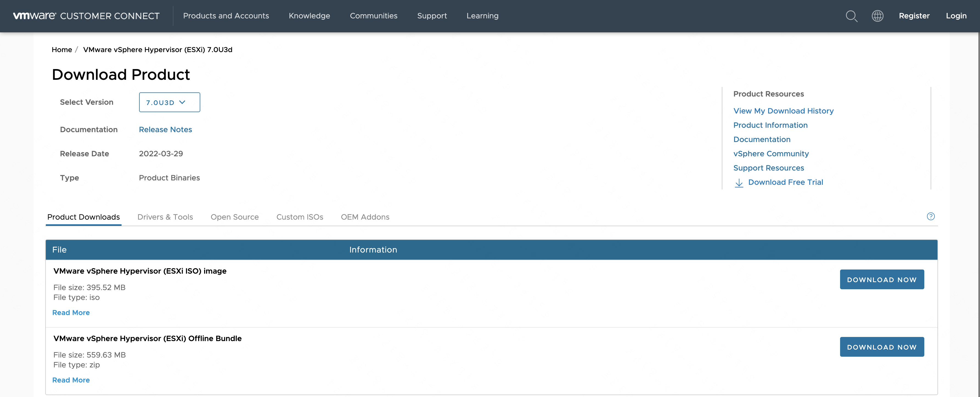Click the Open Source tab
The image size is (980, 397).
pos(234,217)
